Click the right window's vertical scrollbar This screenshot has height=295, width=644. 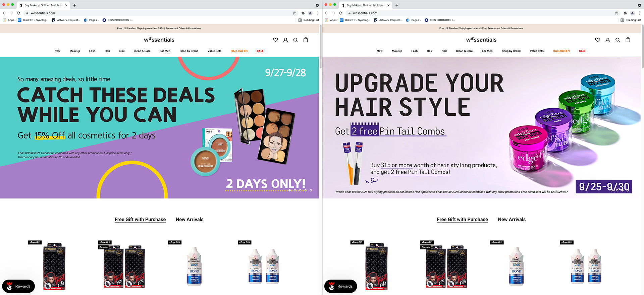coord(642,47)
